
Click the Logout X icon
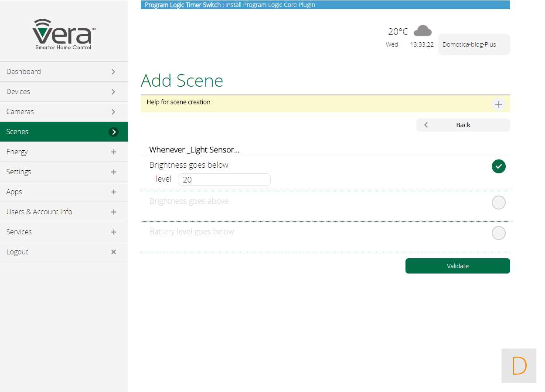pos(113,252)
